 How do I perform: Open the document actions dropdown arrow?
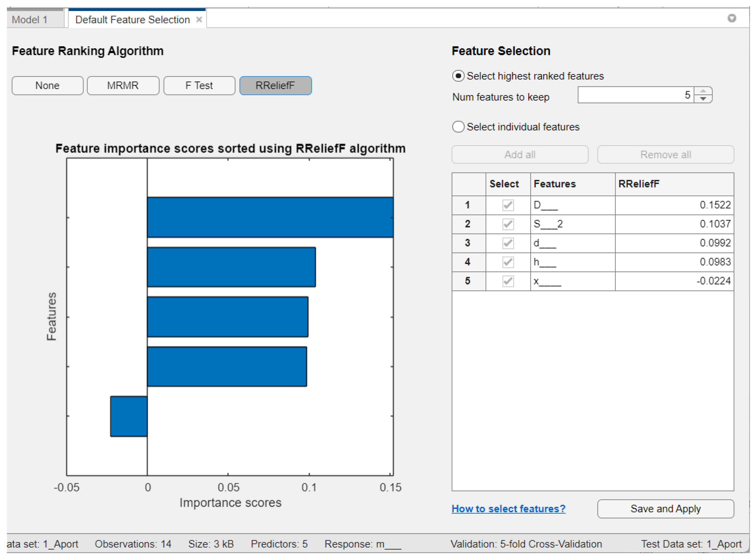pos(732,18)
